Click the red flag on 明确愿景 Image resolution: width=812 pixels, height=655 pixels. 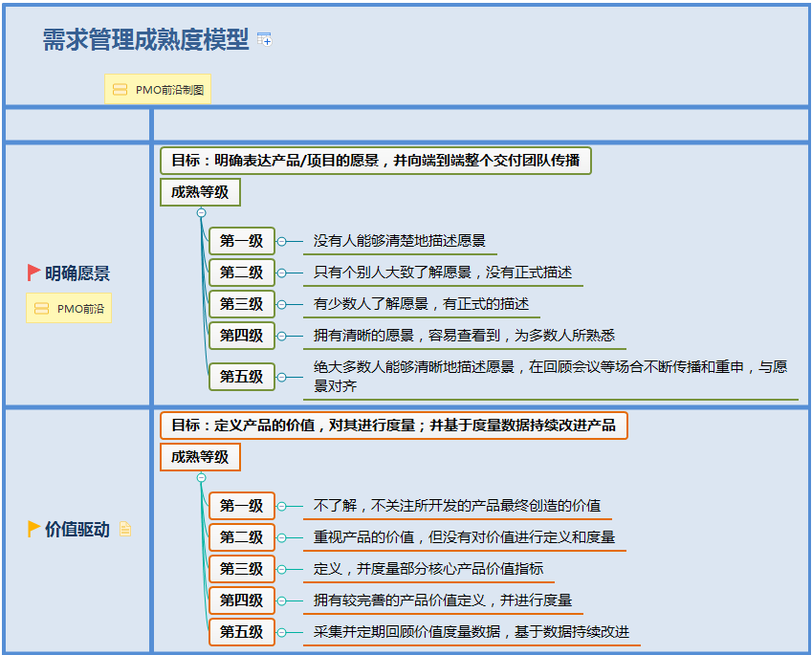33,273
